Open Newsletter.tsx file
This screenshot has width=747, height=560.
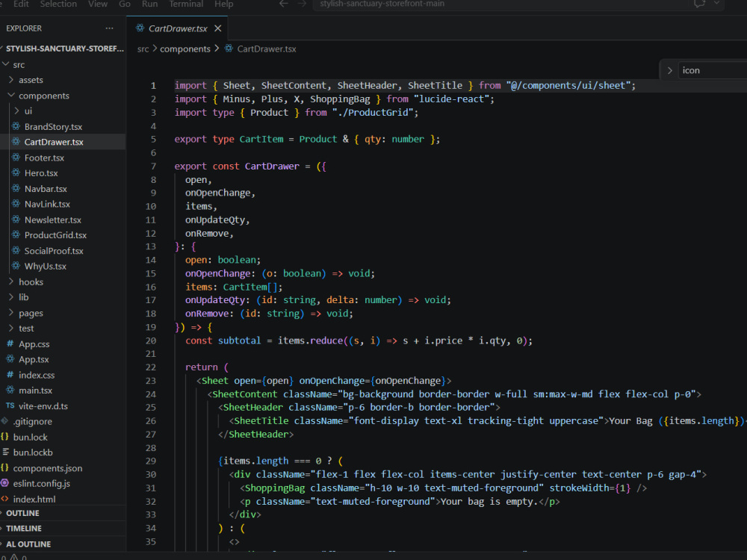click(x=52, y=220)
